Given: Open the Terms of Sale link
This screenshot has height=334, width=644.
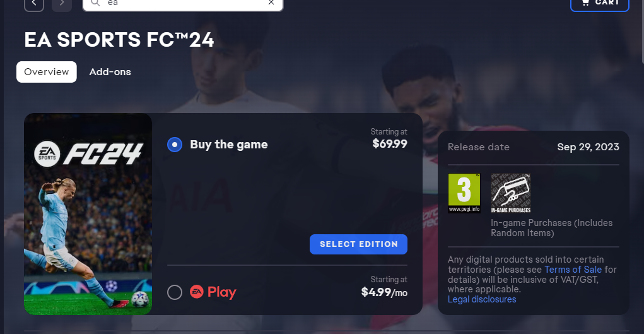Looking at the screenshot, I should pos(573,270).
